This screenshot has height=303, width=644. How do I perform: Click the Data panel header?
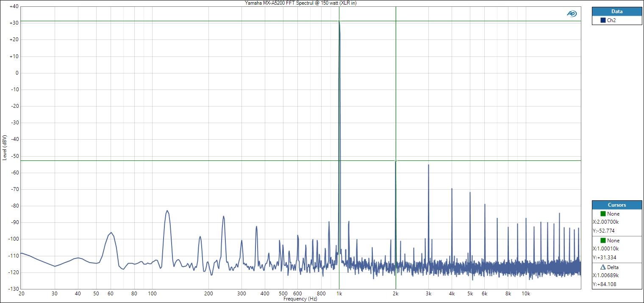point(616,11)
